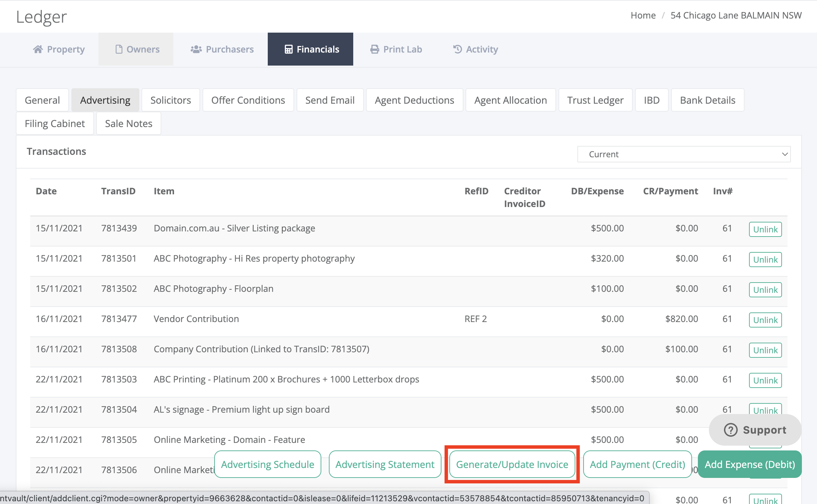This screenshot has width=817, height=504.
Task: Click the Print Lab printer icon
Action: tap(375, 49)
